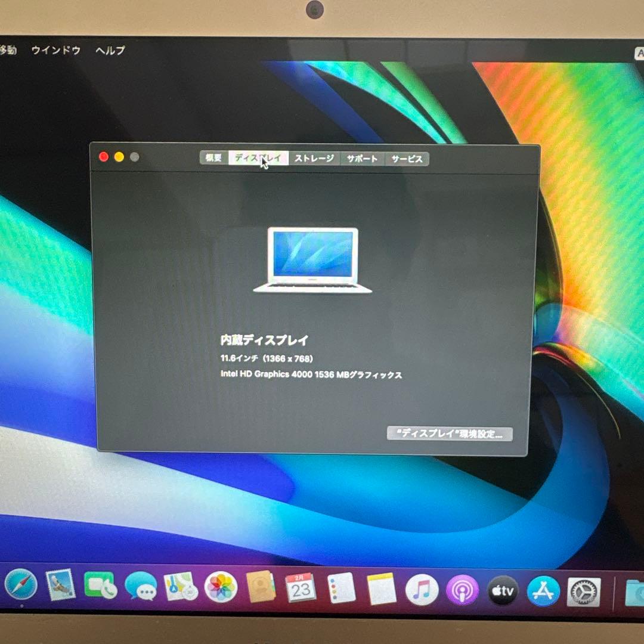The height and width of the screenshot is (644, 644).
Task: Switch to the ストレージ tab
Action: tap(314, 159)
